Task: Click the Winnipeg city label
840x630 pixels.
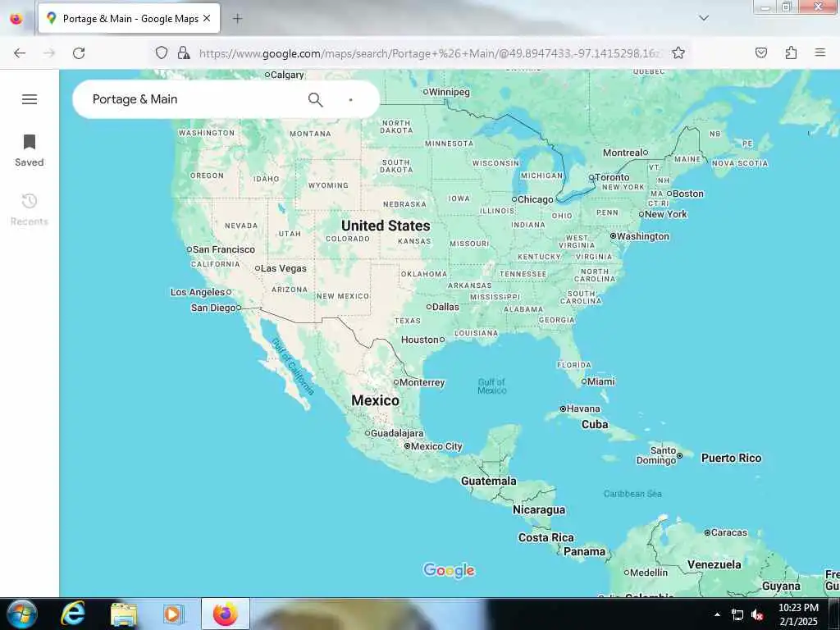Action: [x=449, y=92]
